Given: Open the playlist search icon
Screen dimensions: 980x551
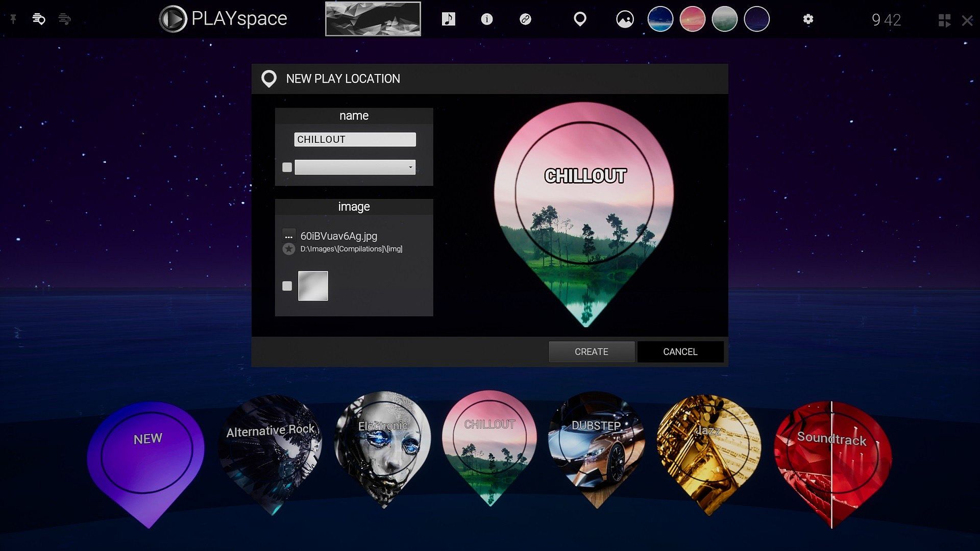Looking at the screenshot, I should (39, 19).
